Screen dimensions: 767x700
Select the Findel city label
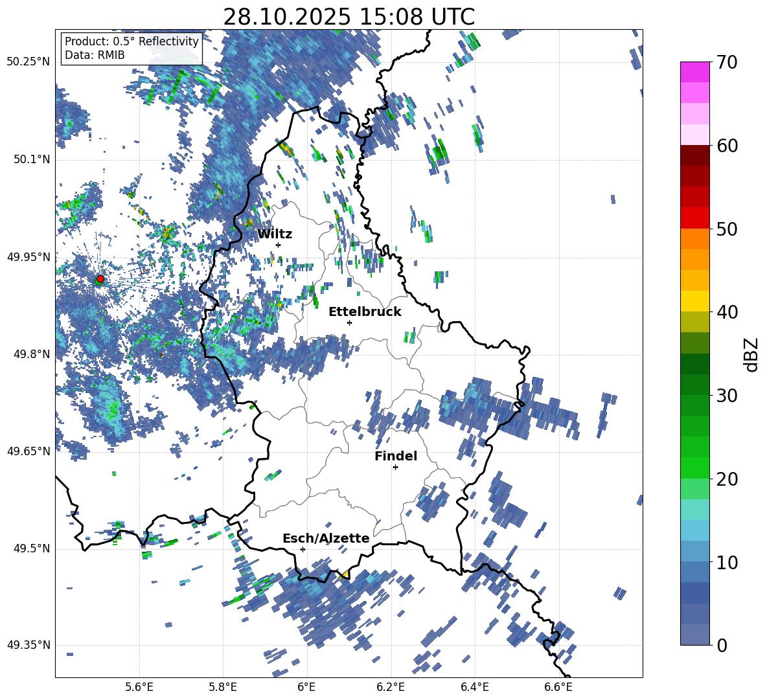[x=396, y=456]
